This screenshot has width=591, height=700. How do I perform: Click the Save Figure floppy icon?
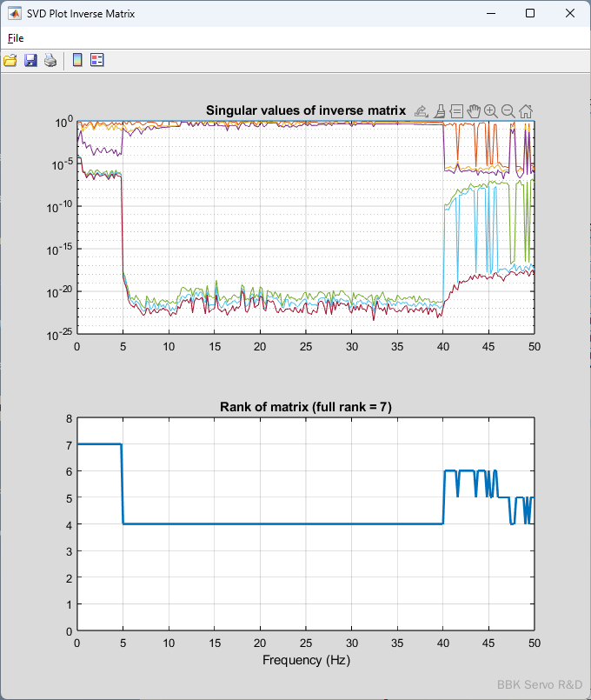coord(30,60)
